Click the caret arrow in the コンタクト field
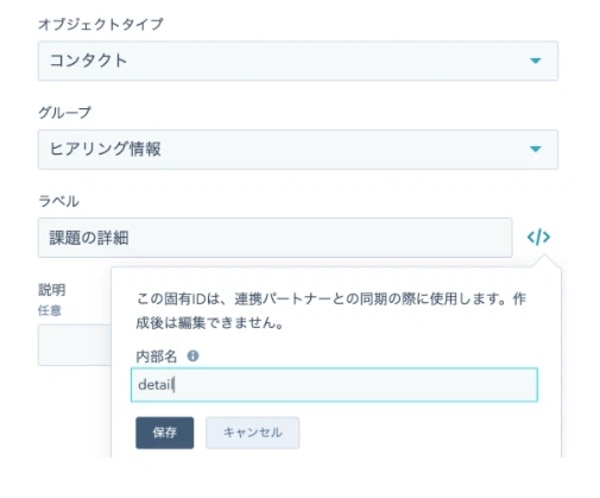This screenshot has height=498, width=600. click(535, 60)
